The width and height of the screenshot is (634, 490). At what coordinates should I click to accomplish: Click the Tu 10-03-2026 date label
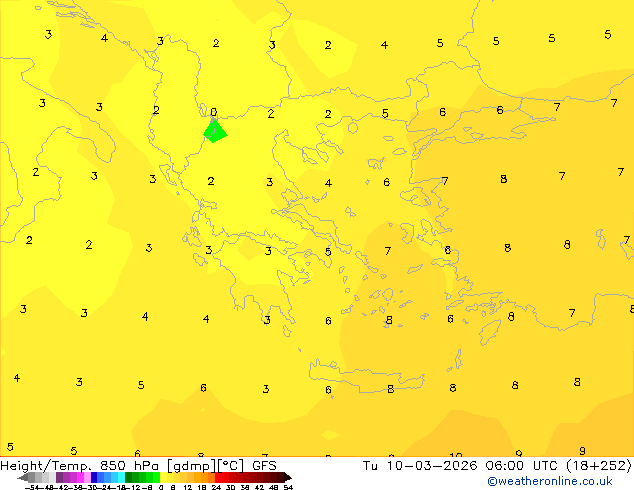click(x=419, y=465)
